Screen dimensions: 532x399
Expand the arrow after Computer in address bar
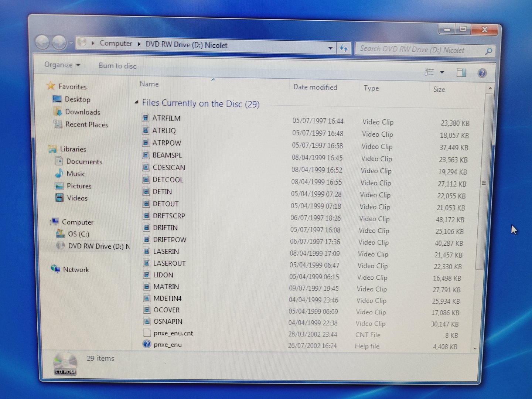tap(139, 44)
